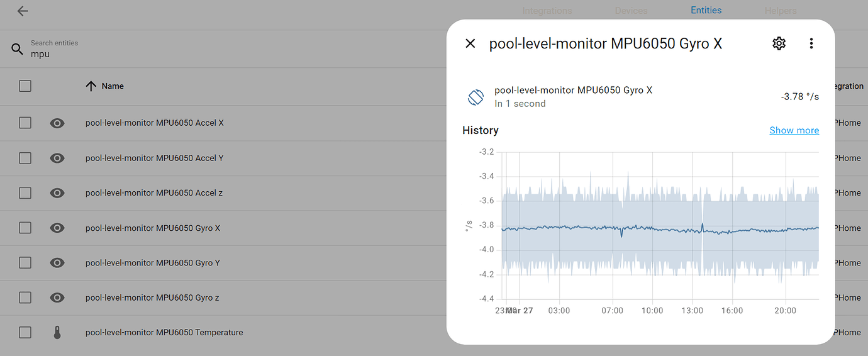This screenshot has width=868, height=356.
Task: Check the box for MPU6050 Gyro Y
Action: click(25, 263)
